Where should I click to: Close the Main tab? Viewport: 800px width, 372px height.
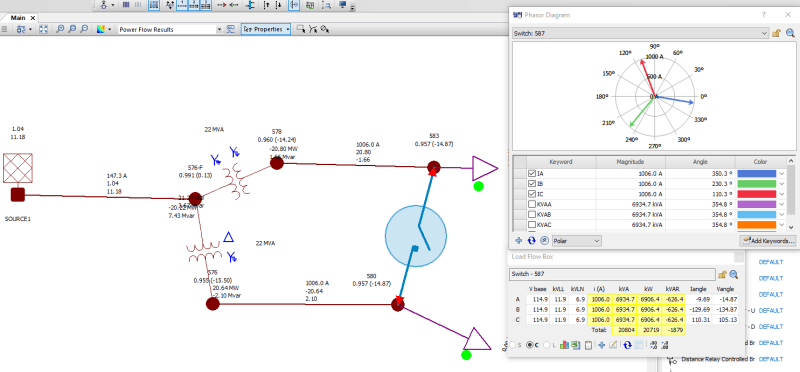click(33, 18)
